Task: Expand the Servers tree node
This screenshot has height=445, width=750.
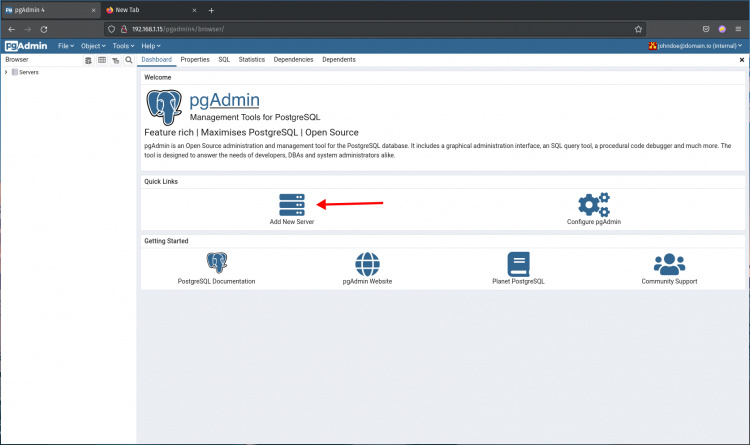Action: click(6, 72)
